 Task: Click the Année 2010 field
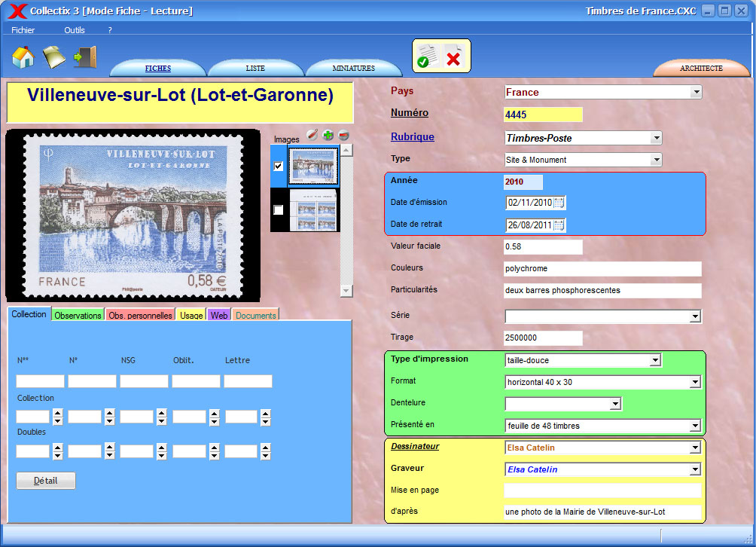point(523,182)
